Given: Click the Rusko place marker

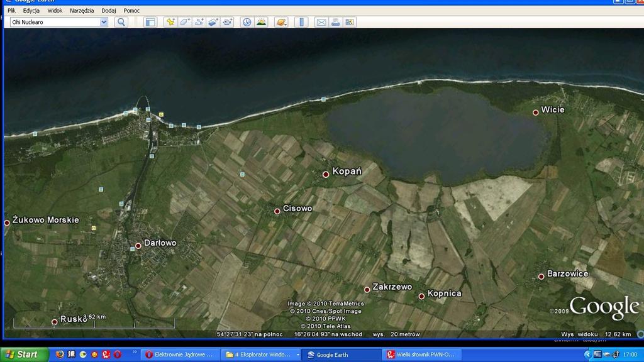Looking at the screenshot, I should (x=54, y=322).
